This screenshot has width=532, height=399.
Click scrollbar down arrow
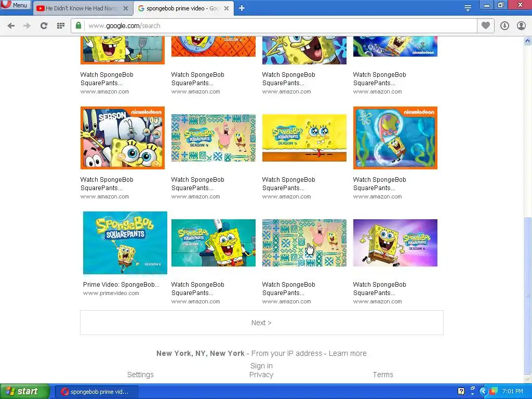528,379
